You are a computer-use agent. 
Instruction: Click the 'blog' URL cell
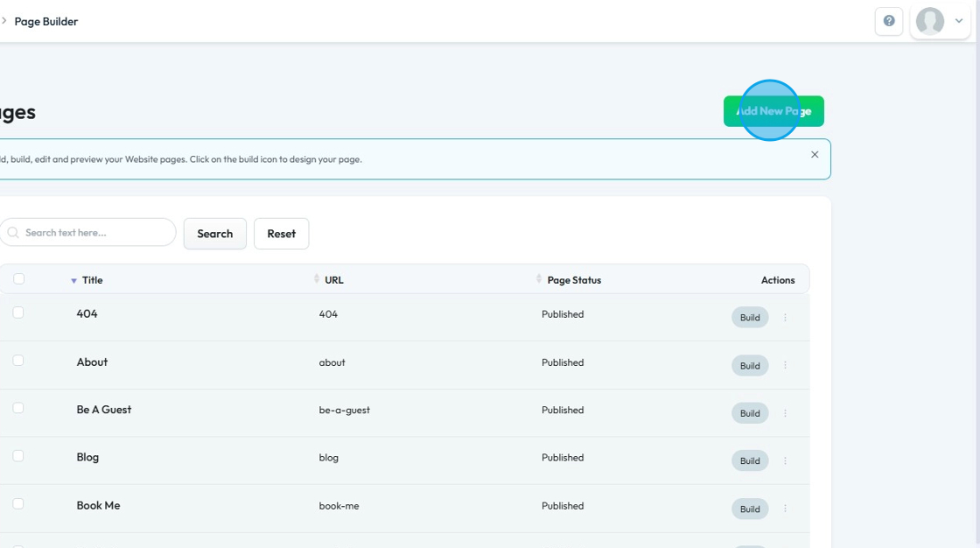[x=329, y=458]
